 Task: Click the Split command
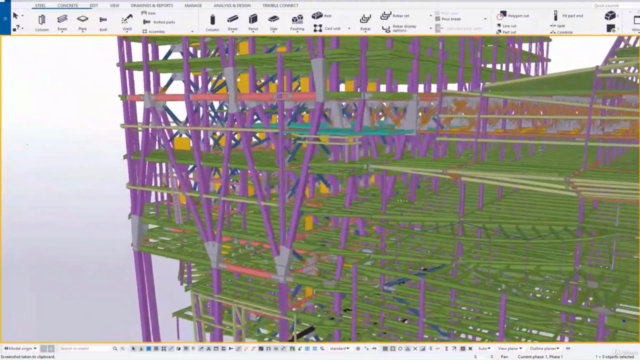coord(558,26)
